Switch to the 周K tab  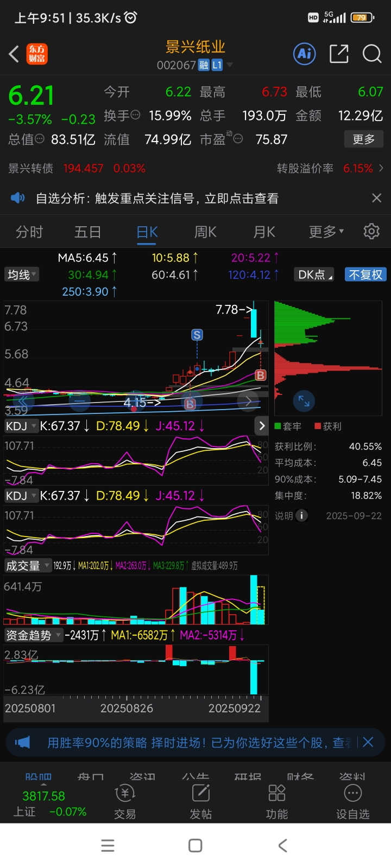click(x=205, y=232)
